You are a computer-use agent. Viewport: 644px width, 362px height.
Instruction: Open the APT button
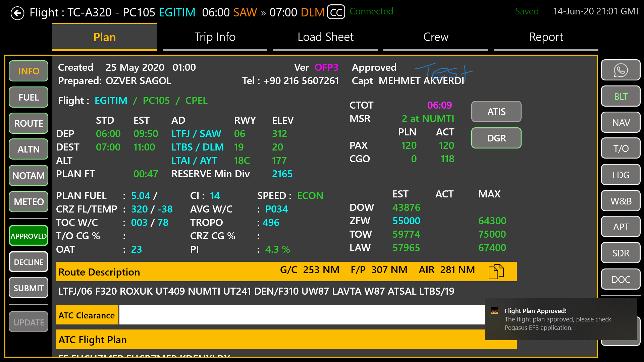[x=621, y=227]
